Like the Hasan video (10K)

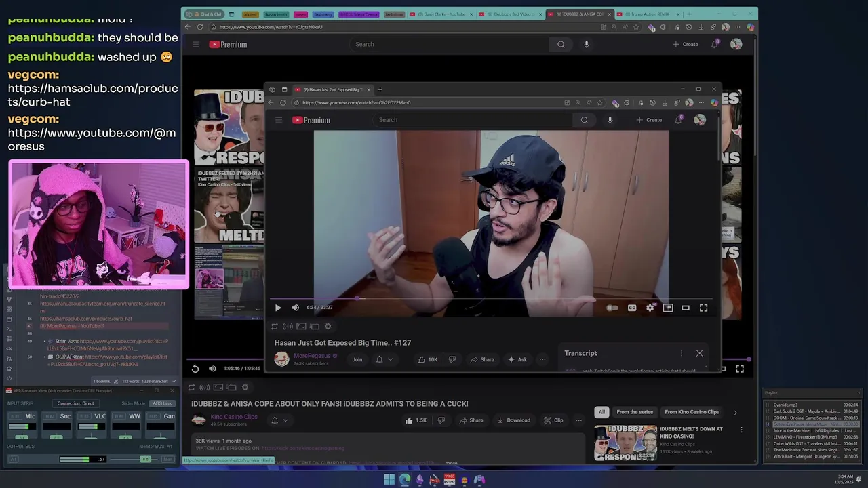click(x=427, y=359)
